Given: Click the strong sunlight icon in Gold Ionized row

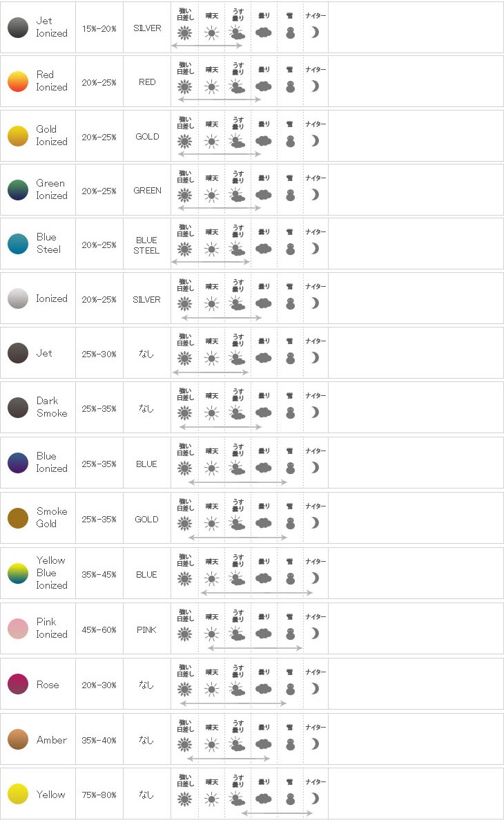Looking at the screenshot, I should [x=184, y=141].
